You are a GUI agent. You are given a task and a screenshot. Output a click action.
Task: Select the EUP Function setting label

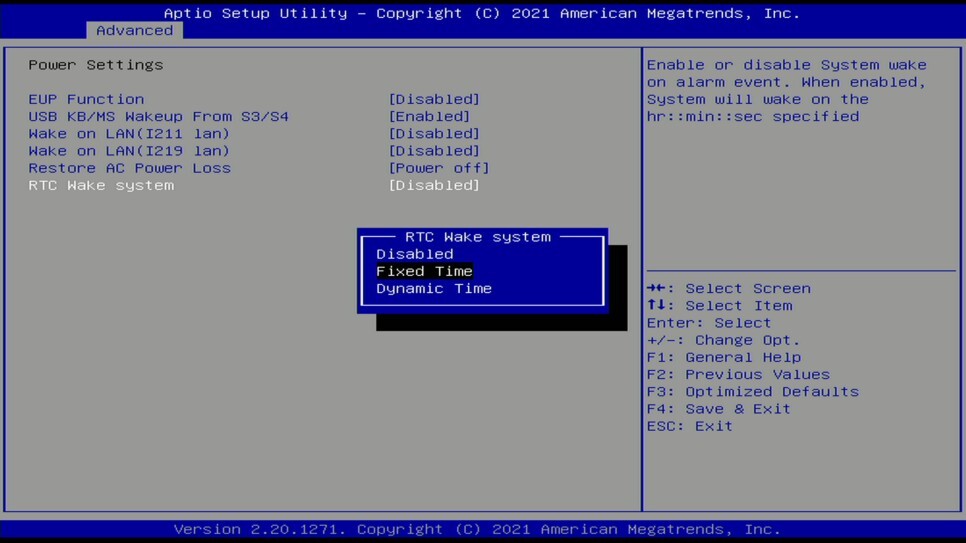[86, 99]
